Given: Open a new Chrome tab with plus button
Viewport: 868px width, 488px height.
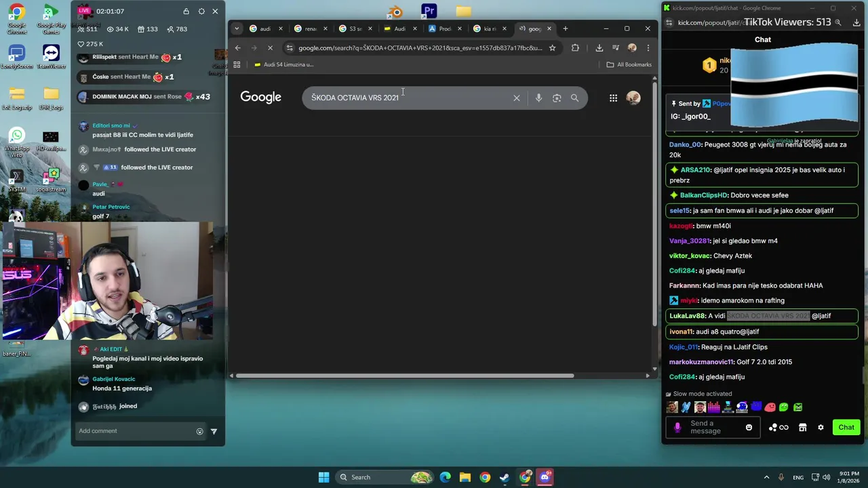Looking at the screenshot, I should 565,28.
